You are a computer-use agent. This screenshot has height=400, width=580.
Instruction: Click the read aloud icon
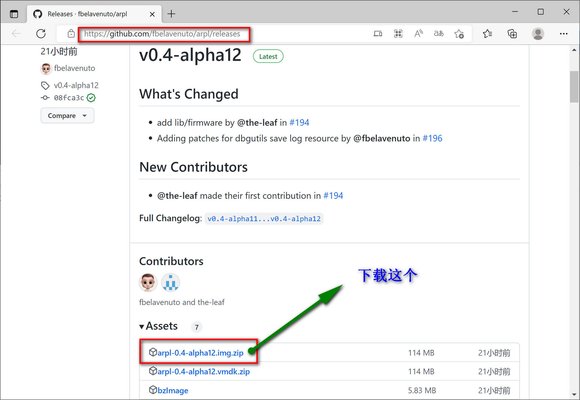click(418, 34)
